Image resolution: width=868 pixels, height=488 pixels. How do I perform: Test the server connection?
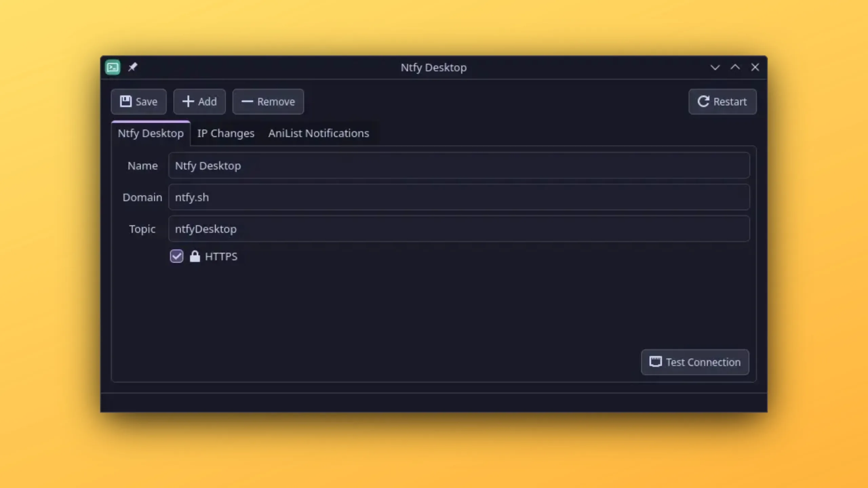[x=695, y=362]
